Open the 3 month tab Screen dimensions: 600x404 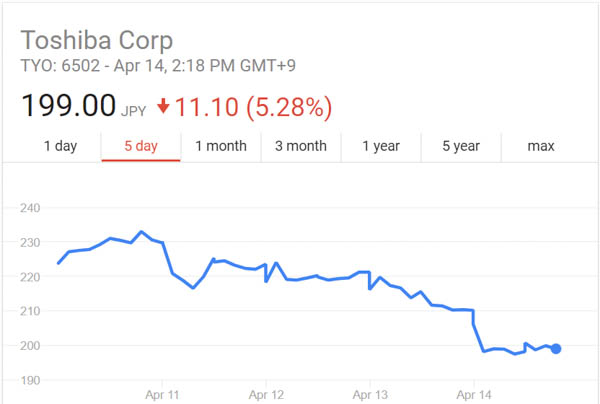click(x=301, y=146)
